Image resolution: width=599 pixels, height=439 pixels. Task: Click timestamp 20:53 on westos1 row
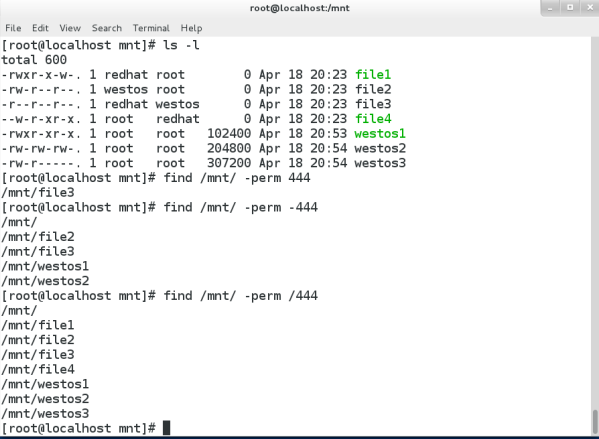tap(329, 133)
